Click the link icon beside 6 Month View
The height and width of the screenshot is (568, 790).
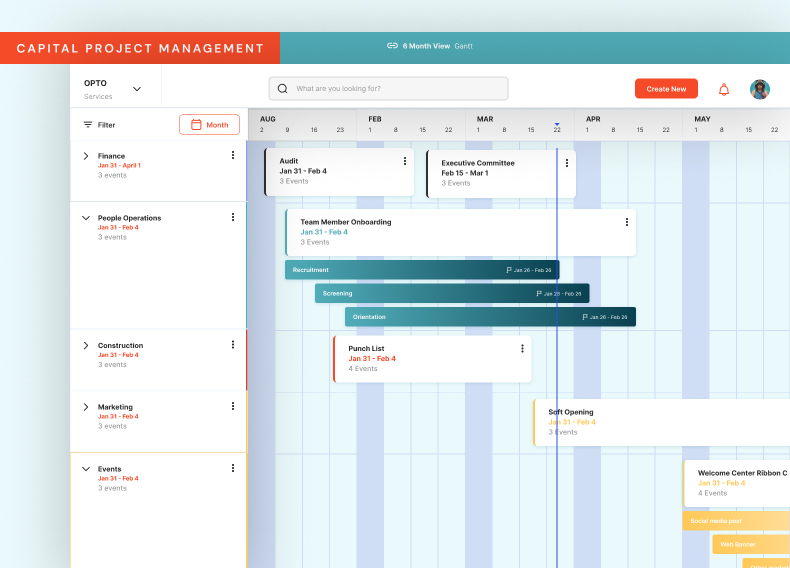(x=392, y=46)
